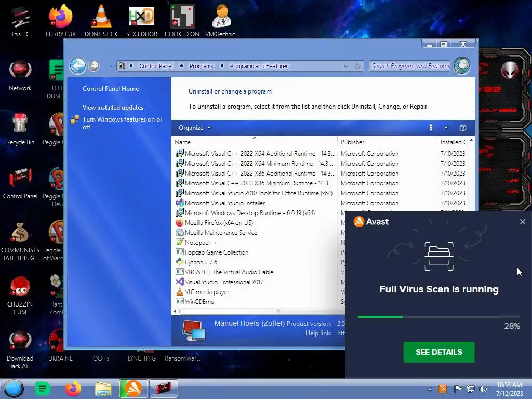
Task: Click the volume speaker tray icon
Action: [483, 389]
